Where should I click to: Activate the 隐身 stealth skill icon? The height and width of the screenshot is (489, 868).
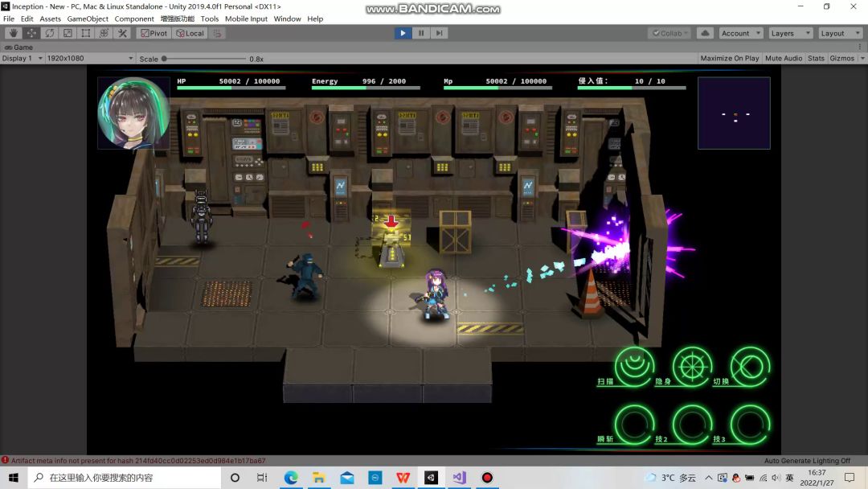coord(692,367)
